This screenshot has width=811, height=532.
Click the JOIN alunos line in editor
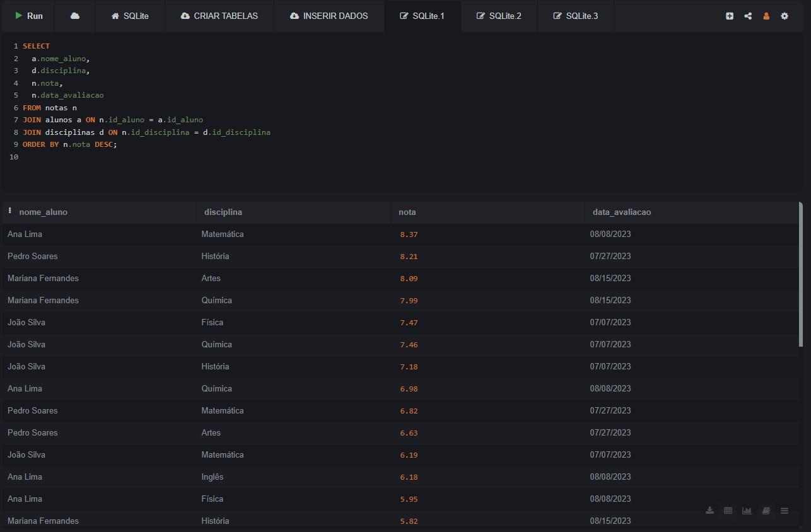pos(113,120)
